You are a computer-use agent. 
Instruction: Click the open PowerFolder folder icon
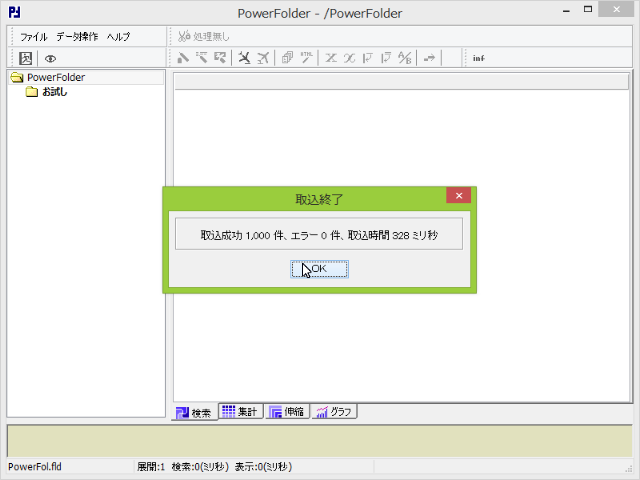(17, 77)
